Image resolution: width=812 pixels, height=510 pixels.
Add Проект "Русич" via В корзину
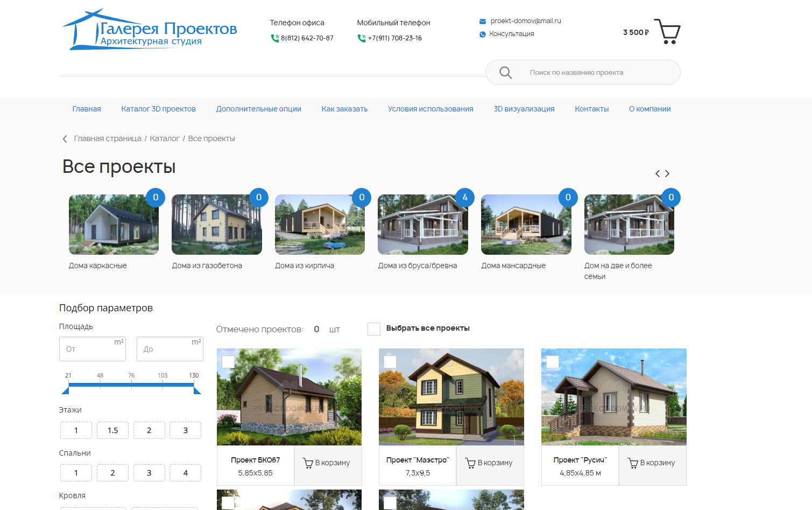coord(653,465)
